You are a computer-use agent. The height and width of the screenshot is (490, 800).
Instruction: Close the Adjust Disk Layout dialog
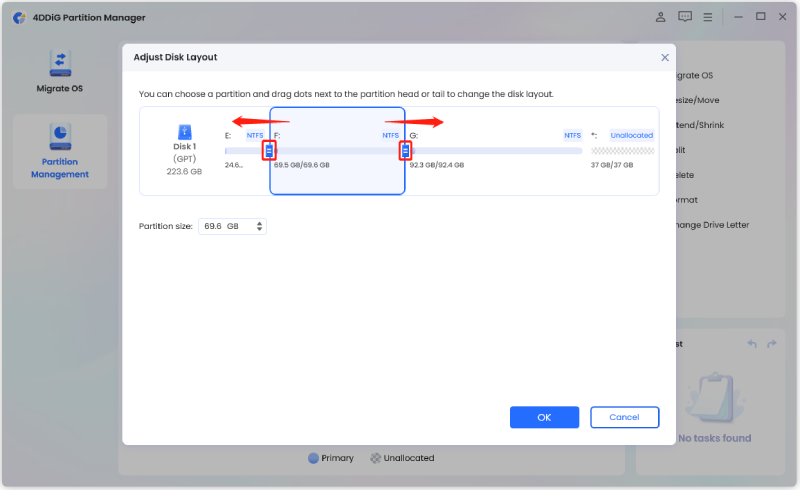(x=665, y=58)
